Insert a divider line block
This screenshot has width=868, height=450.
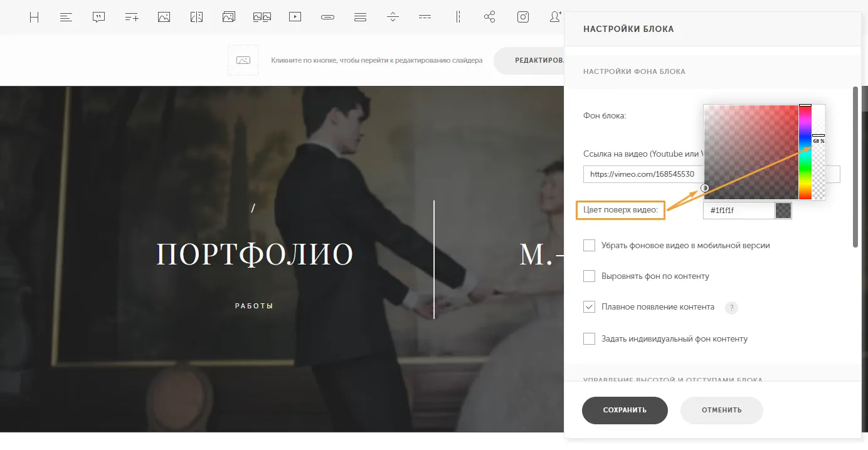coord(425,18)
